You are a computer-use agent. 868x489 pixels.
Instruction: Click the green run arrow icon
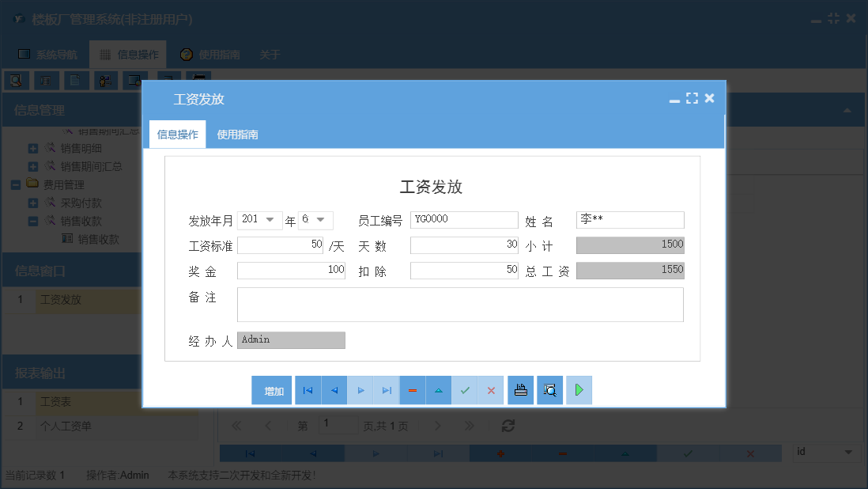579,390
